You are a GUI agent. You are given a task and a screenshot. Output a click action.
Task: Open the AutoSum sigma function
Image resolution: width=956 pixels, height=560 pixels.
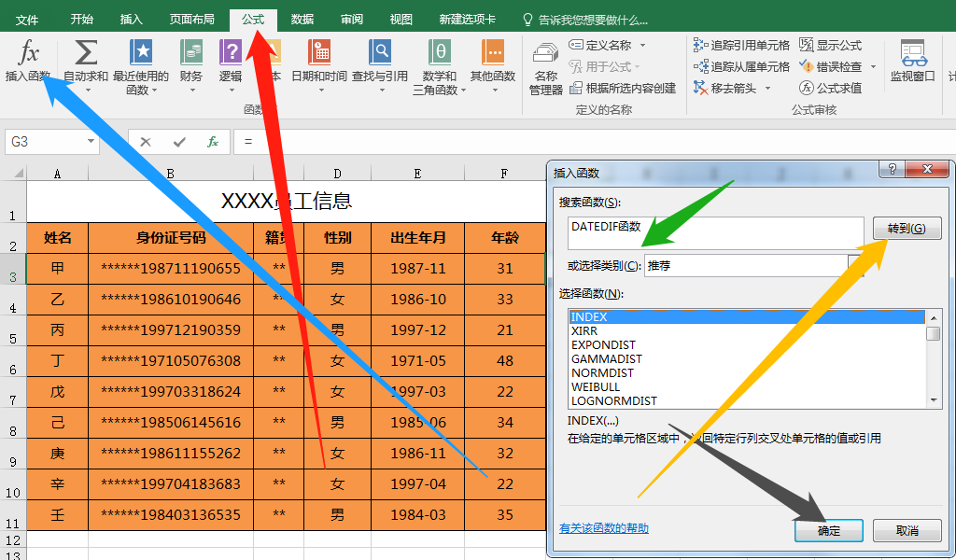tap(86, 52)
